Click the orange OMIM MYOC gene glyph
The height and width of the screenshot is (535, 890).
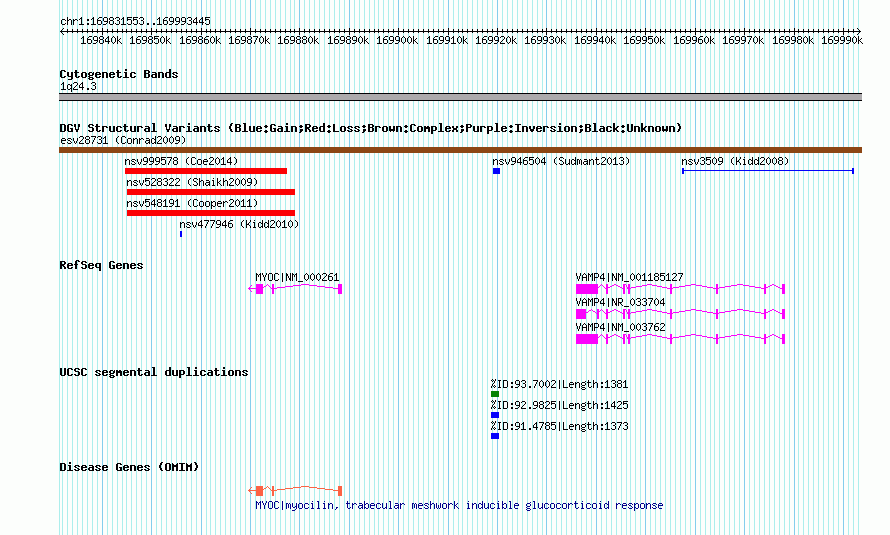point(295,490)
